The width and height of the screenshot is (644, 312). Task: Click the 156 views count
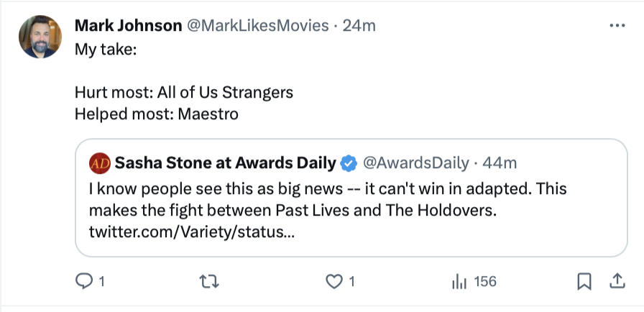point(485,282)
